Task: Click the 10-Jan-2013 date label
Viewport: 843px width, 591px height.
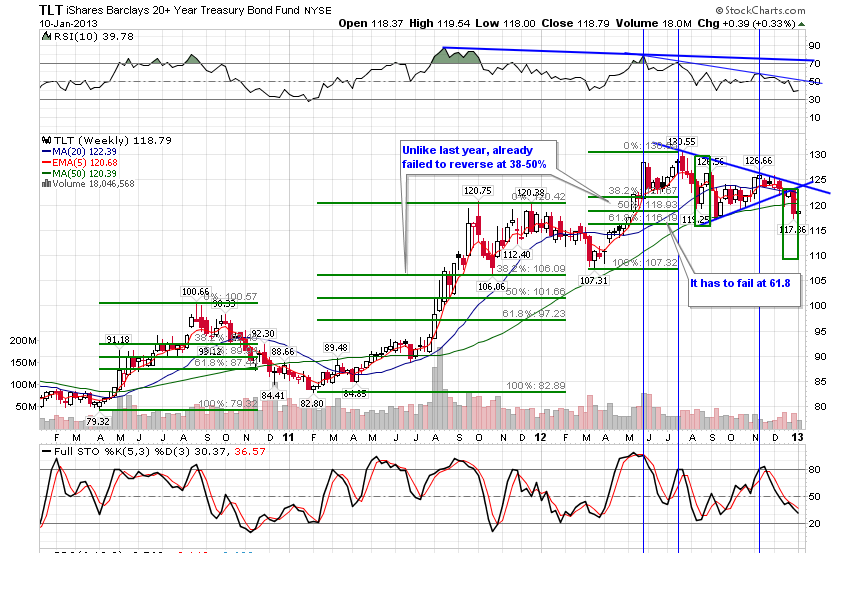Action: [x=68, y=24]
